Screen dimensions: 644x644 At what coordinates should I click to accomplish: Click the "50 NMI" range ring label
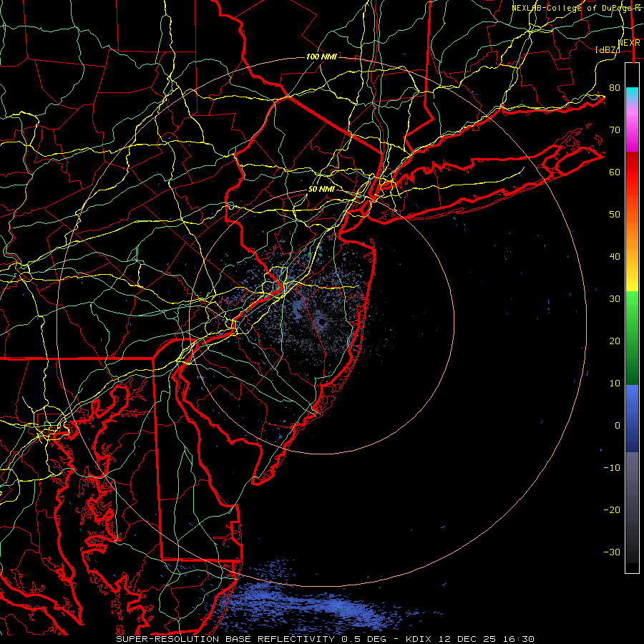coord(321,189)
